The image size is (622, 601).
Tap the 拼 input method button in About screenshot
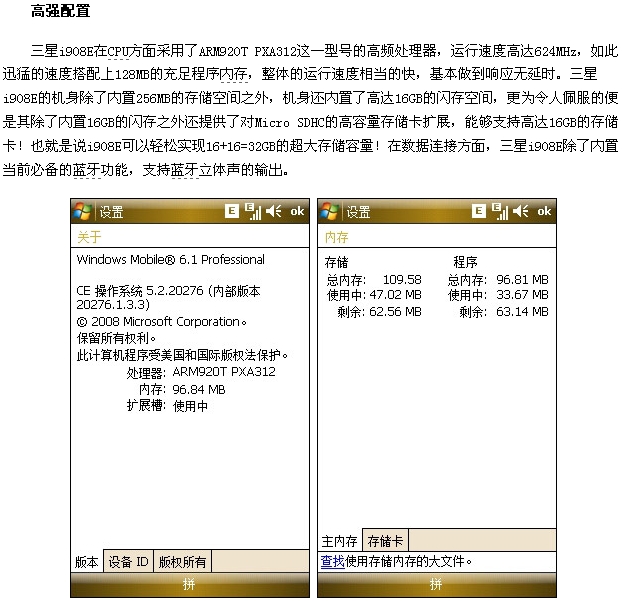tap(189, 584)
